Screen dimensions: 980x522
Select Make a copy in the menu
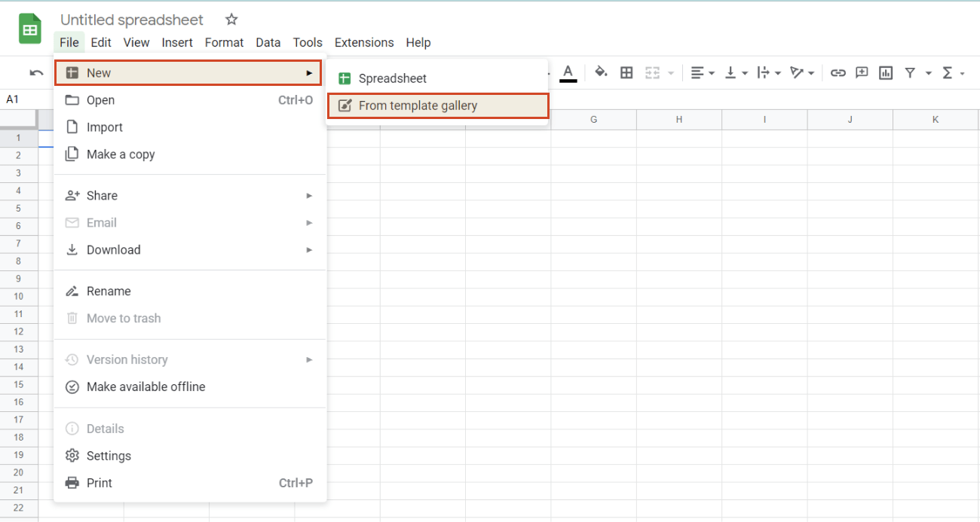(x=120, y=154)
